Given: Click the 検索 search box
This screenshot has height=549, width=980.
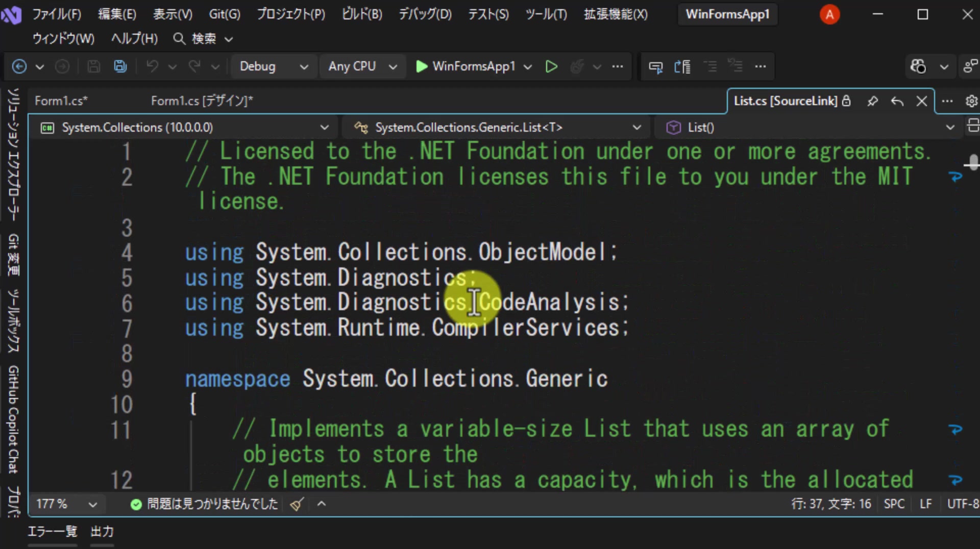Looking at the screenshot, I should click(x=203, y=39).
